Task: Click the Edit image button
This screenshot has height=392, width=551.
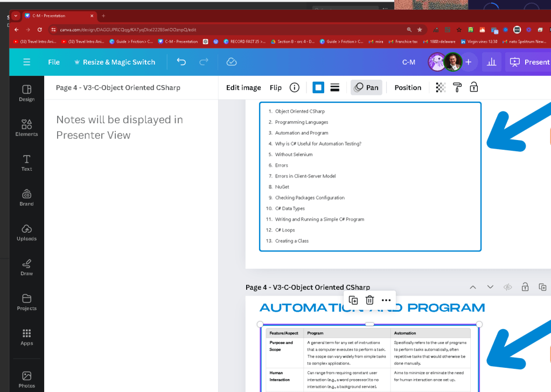Action: click(x=243, y=87)
